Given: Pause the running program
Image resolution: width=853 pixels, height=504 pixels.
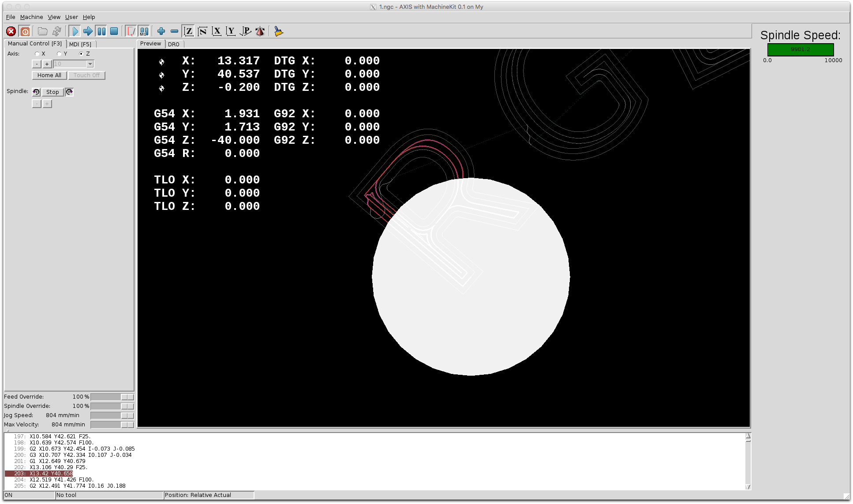Looking at the screenshot, I should click(101, 31).
